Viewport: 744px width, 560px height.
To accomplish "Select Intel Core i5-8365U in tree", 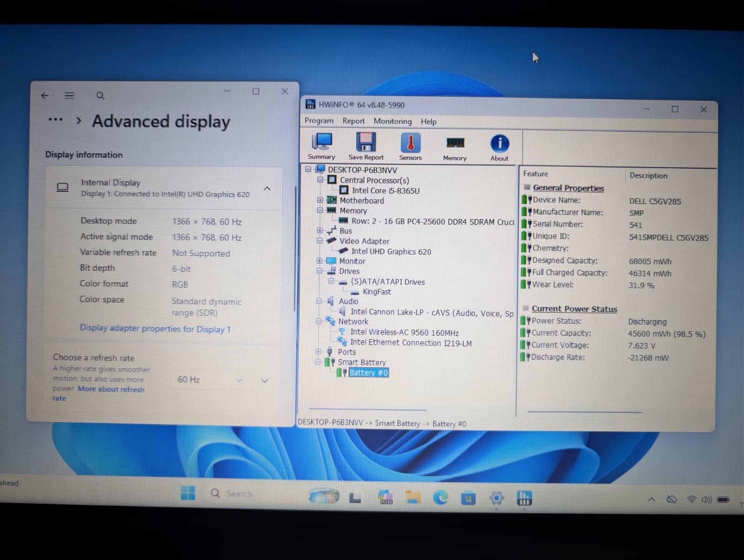I will (385, 190).
